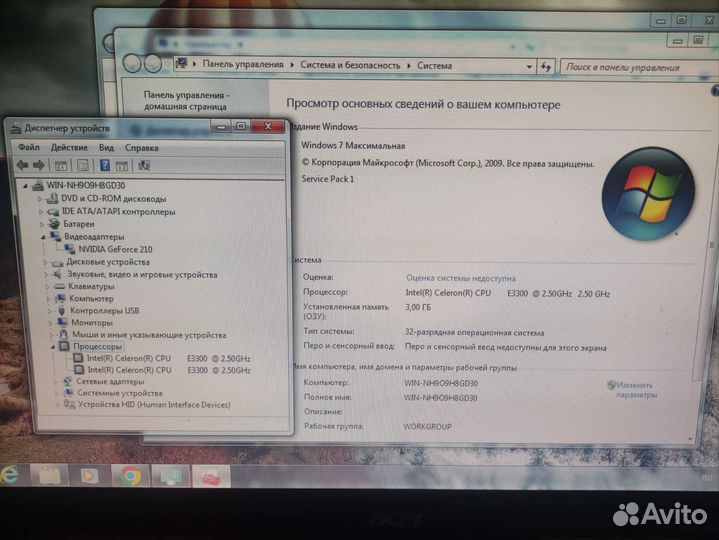Open Google Chrome from the taskbar

coord(130,476)
